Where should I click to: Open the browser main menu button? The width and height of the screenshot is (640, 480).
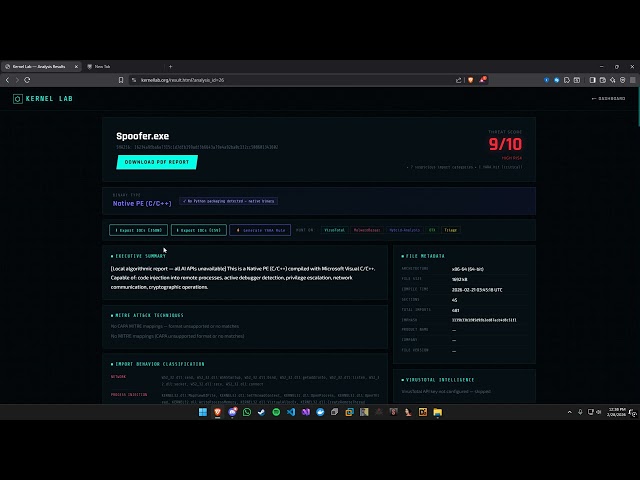click(633, 80)
